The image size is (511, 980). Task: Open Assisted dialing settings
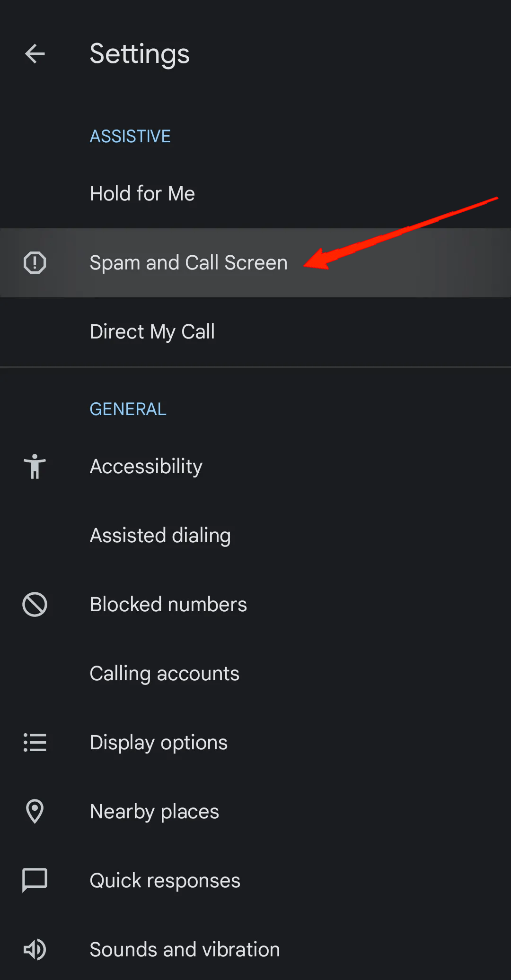click(x=160, y=535)
